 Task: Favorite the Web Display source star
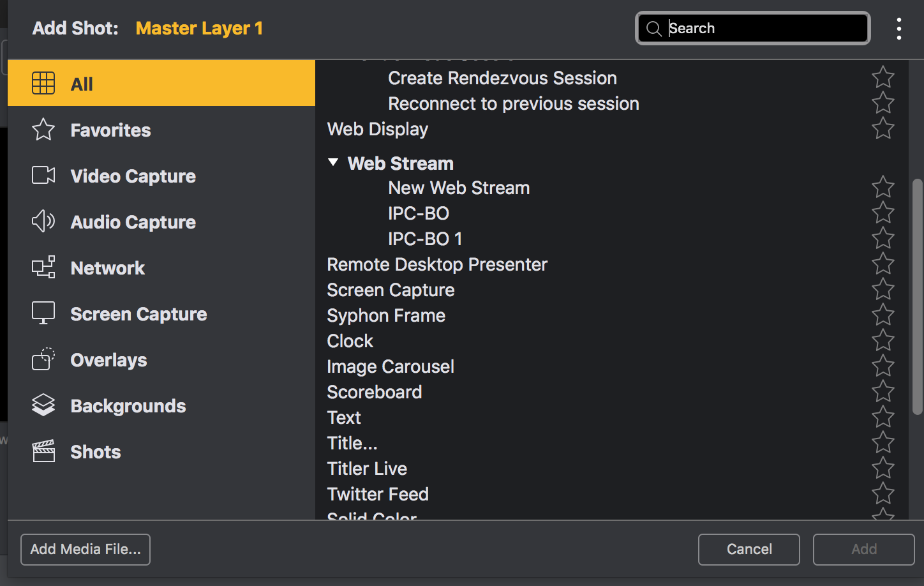(883, 129)
